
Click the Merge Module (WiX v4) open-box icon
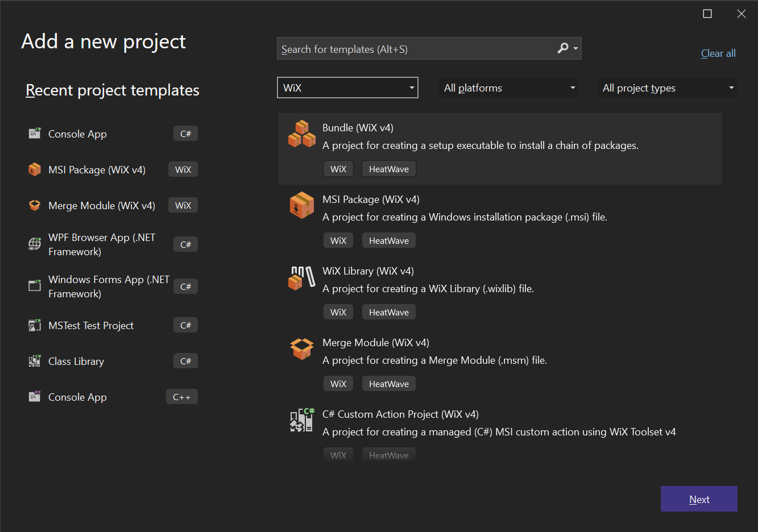[301, 349]
